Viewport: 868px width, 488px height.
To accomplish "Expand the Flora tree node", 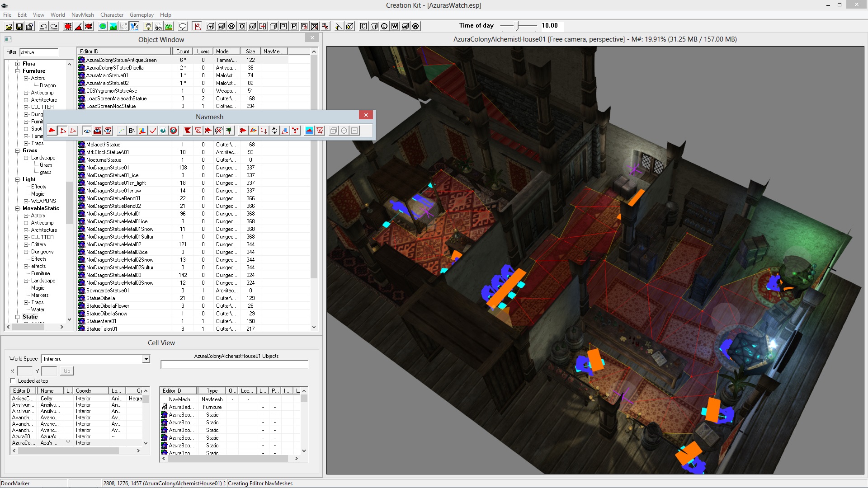I will 18,64.
